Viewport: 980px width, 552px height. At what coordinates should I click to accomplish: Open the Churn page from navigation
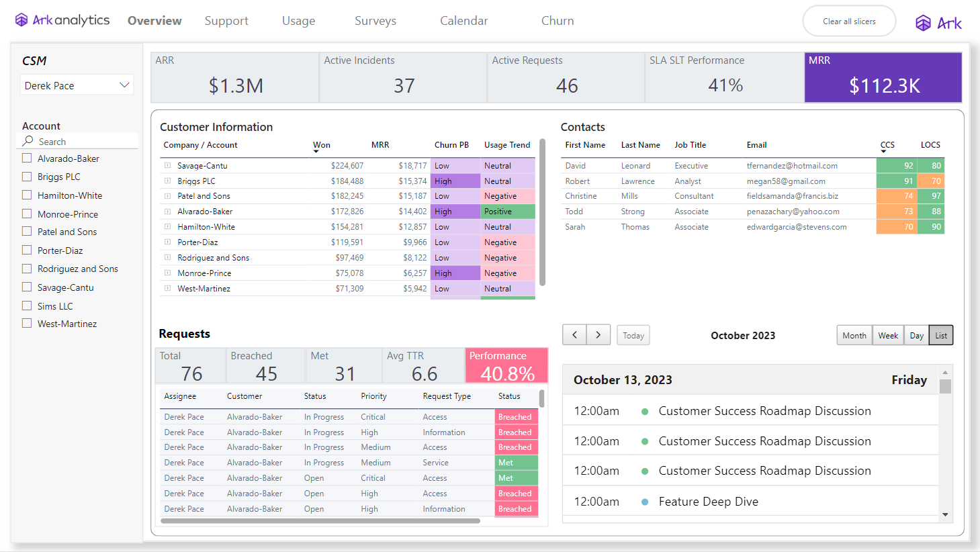click(557, 21)
